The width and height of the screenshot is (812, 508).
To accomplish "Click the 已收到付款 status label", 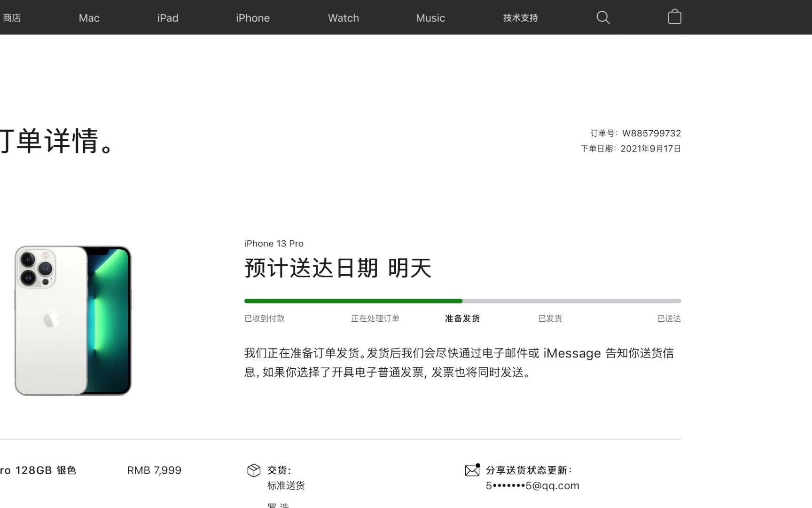I will click(265, 318).
